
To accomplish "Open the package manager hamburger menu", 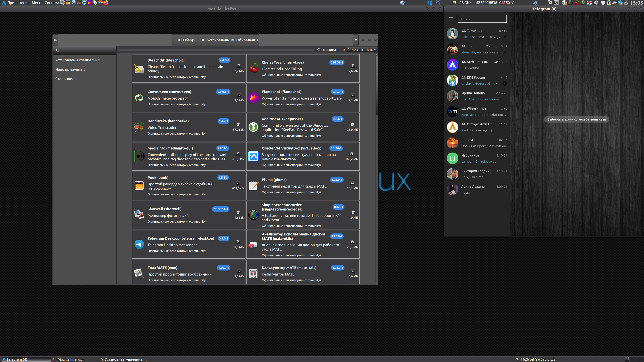I will 356,40.
